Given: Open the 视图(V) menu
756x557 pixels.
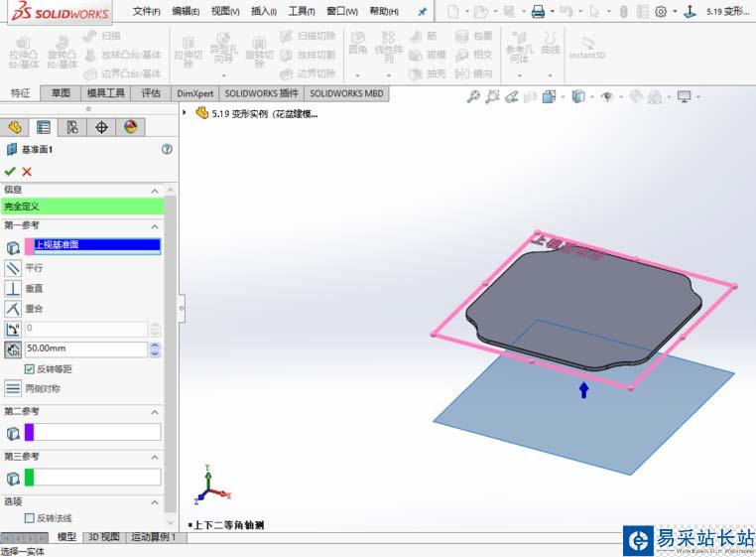Looking at the screenshot, I should 225,11.
